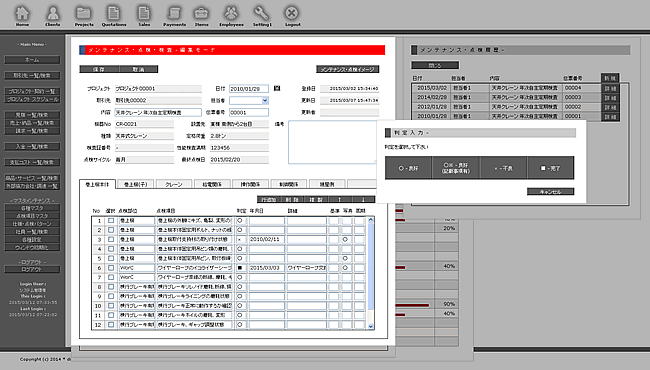Screen dimensions: 650x370
Task: Click the キャンセル button in dialog
Action: coord(550,192)
